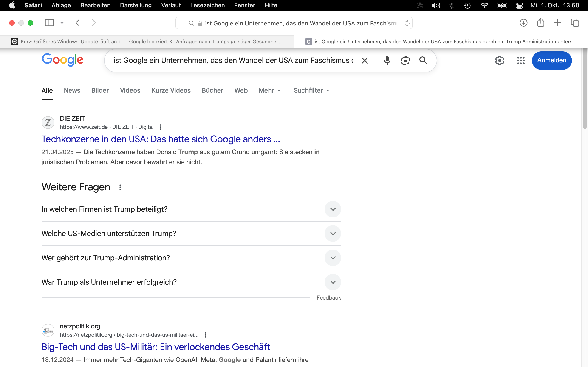The image size is (588, 367).
Task: Open Google Lens image search icon
Action: click(x=405, y=60)
